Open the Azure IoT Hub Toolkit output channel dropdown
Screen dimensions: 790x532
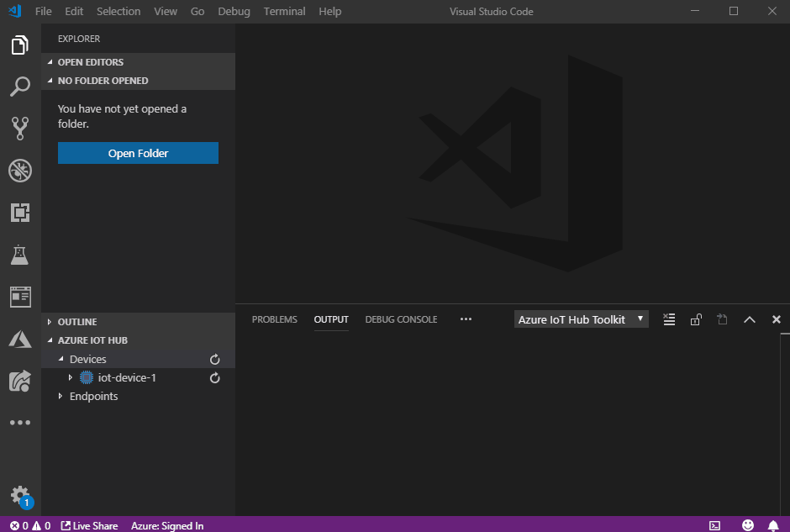pyautogui.click(x=581, y=319)
